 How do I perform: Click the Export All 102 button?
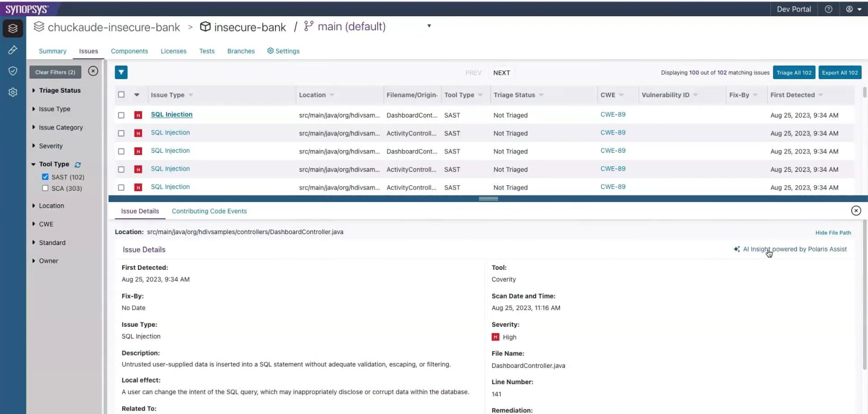click(x=840, y=73)
